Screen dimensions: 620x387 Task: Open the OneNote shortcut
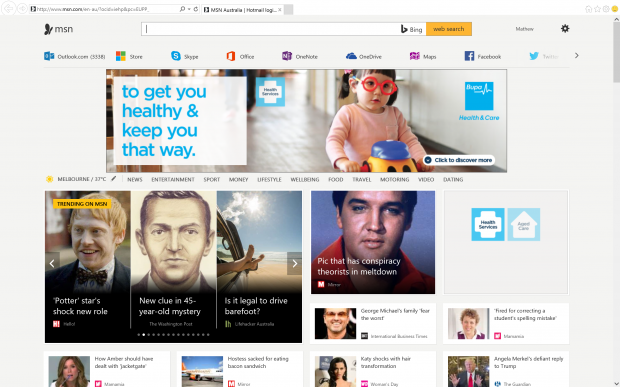pyautogui.click(x=300, y=57)
